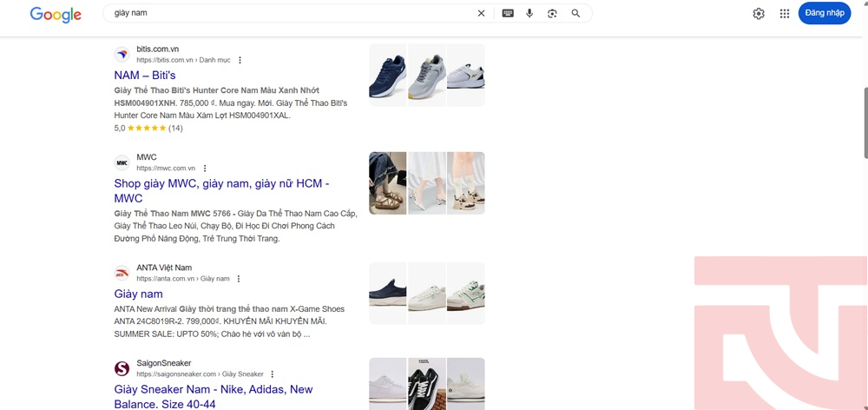View MWC beige sneakers thumbnail
This screenshot has width=868, height=410.
(465, 182)
